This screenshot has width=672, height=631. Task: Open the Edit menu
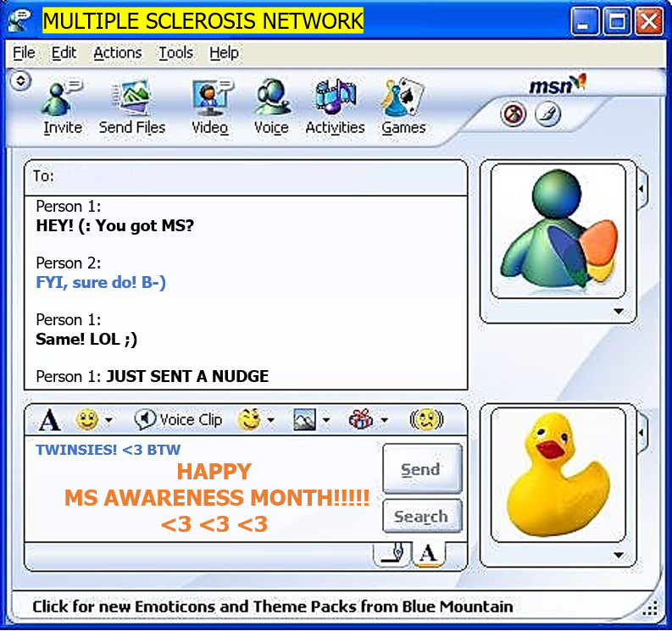64,53
